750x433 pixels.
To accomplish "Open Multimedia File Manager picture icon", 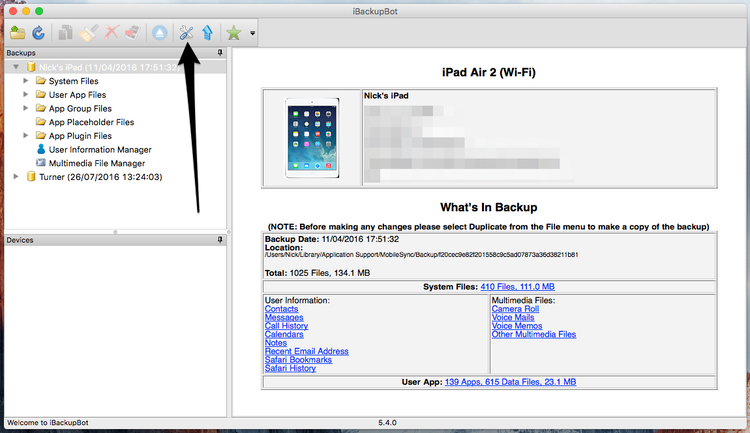I will point(41,163).
